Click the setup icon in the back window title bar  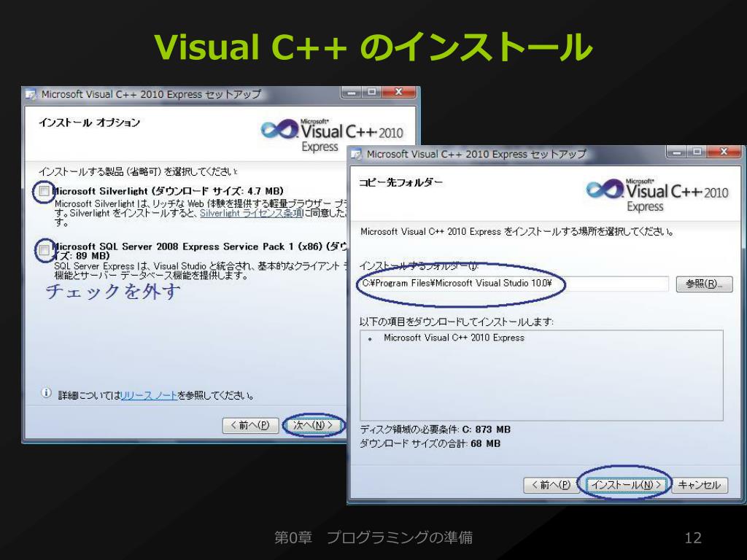[31, 94]
